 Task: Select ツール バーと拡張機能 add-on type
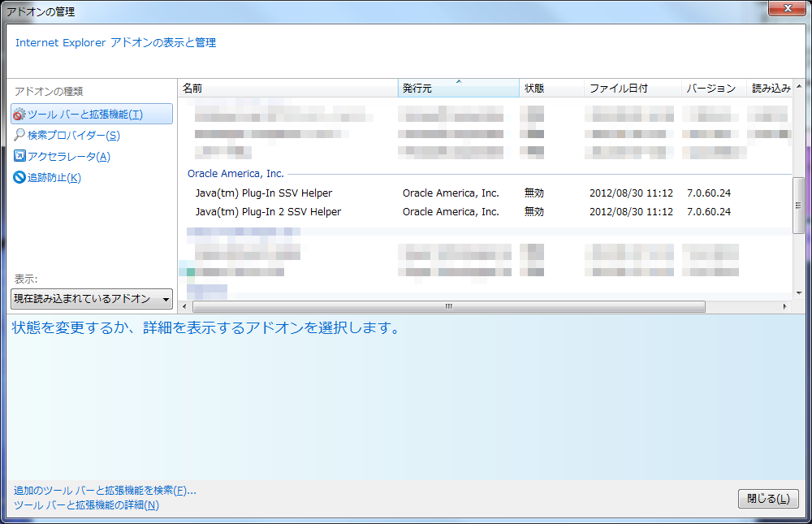coord(84,115)
